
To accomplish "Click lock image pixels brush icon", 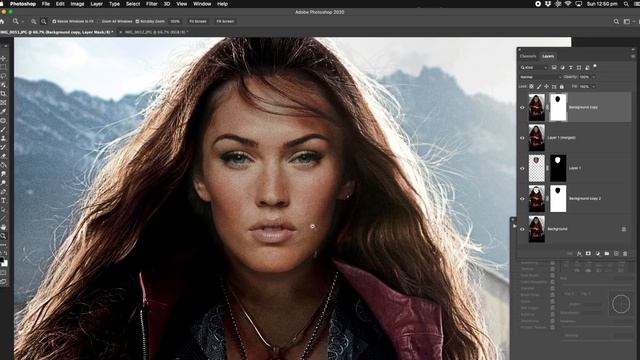I will point(539,87).
